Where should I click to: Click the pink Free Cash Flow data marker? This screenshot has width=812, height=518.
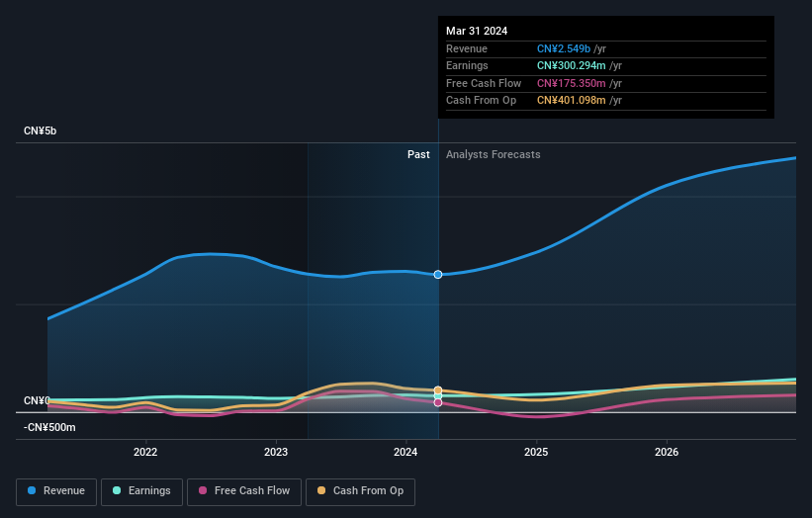click(x=438, y=402)
